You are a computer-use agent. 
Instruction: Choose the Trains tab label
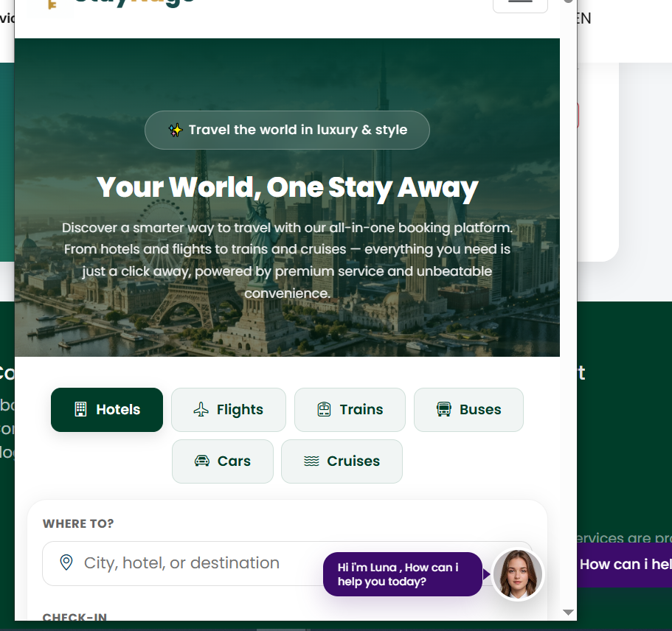361,410
